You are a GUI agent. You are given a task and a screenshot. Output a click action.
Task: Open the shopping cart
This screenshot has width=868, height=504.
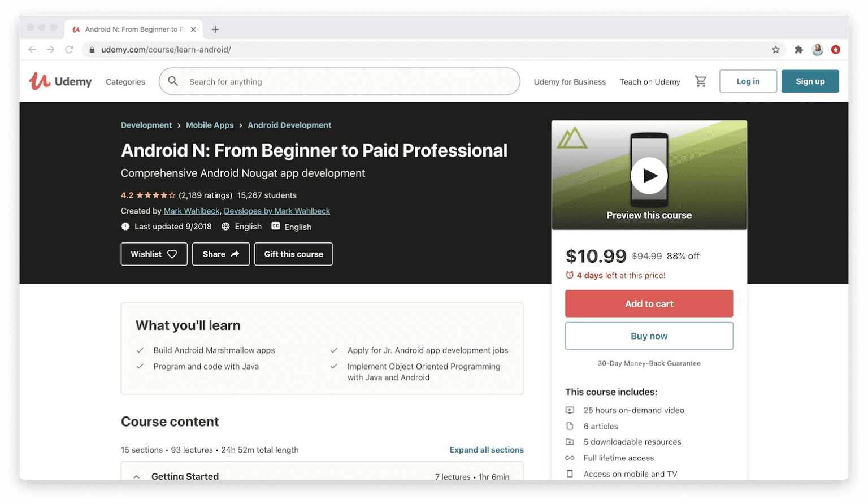[x=701, y=81]
